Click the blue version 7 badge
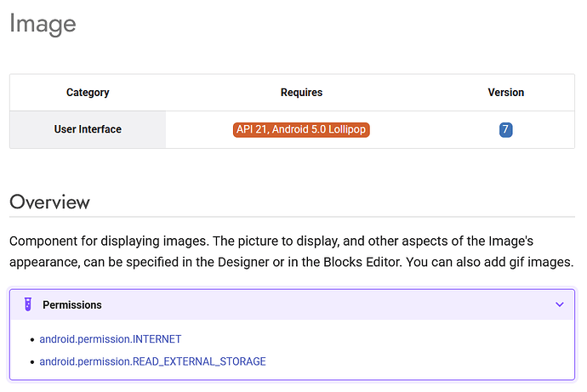This screenshot has width=587, height=392. pyautogui.click(x=506, y=129)
